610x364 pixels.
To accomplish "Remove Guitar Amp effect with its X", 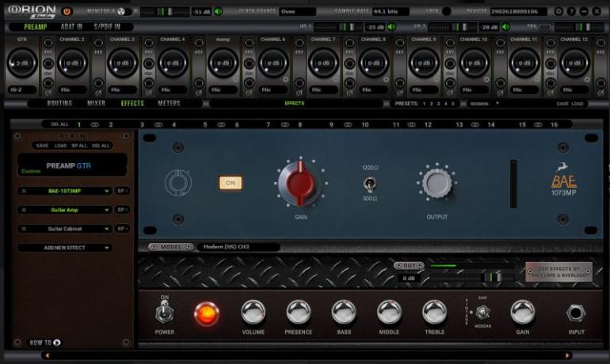I will click(x=24, y=210).
